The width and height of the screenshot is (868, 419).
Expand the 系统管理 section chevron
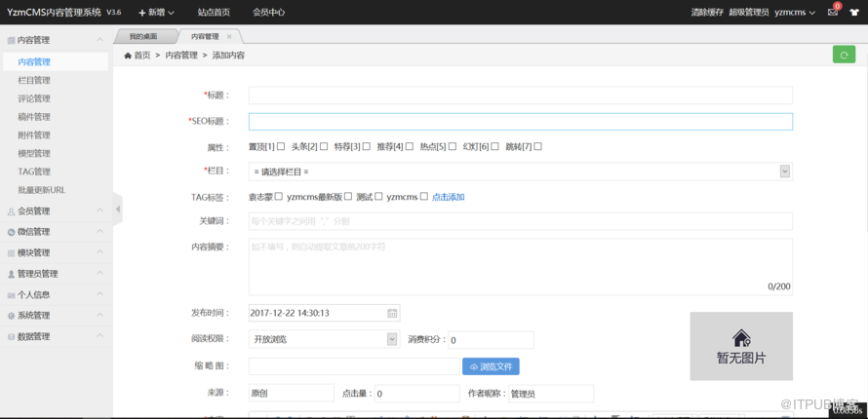(x=99, y=315)
